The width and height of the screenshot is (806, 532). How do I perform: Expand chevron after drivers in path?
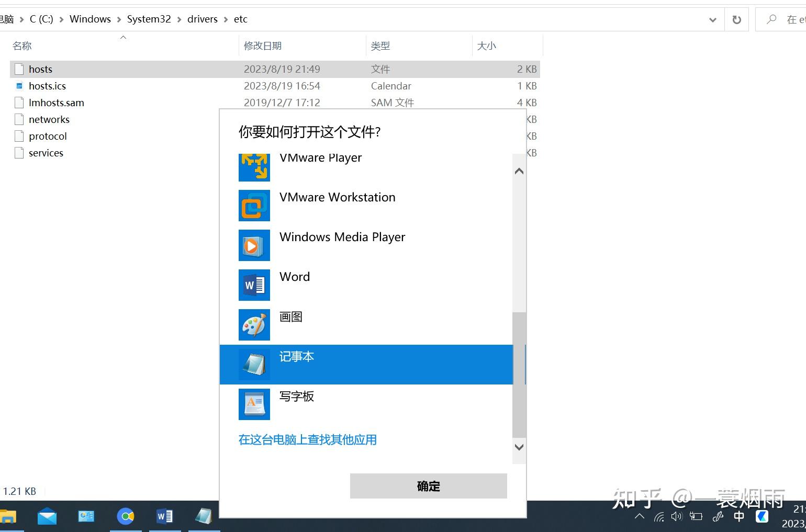coord(226,19)
